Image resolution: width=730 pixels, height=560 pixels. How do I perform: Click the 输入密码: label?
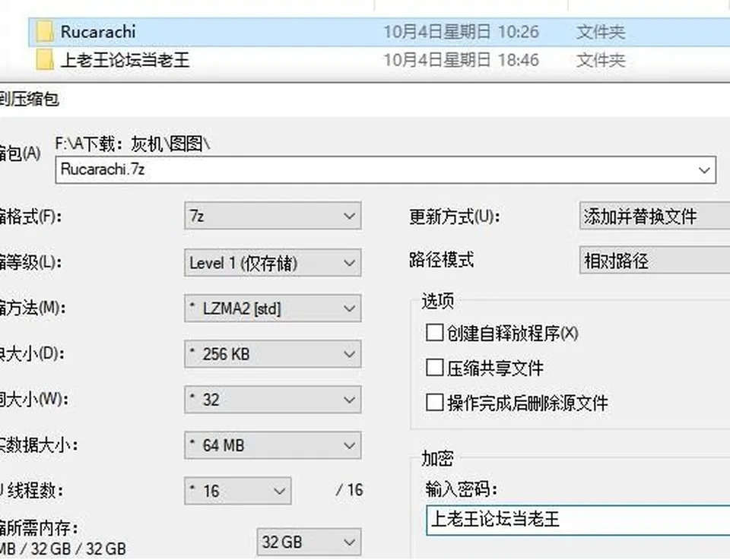pyautogui.click(x=462, y=489)
